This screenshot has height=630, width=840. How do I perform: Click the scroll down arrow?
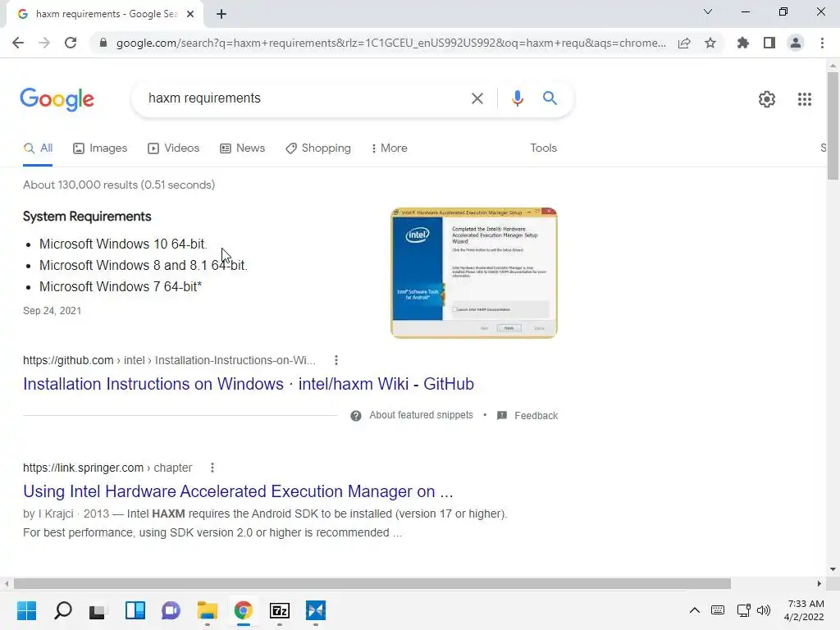(833, 569)
